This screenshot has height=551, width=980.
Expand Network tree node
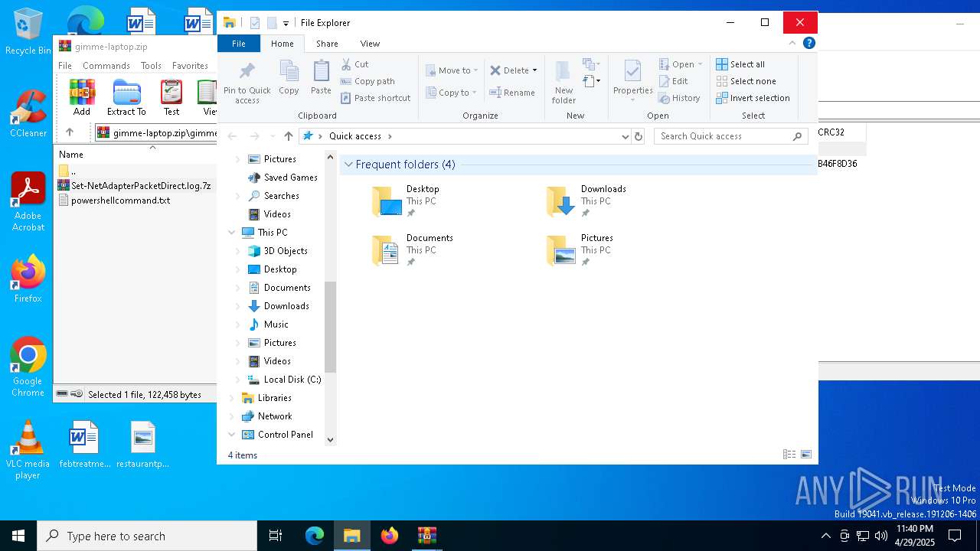(x=232, y=416)
